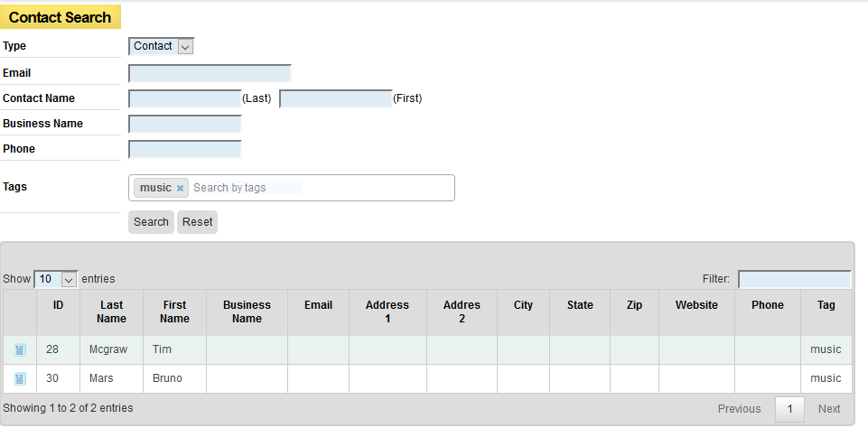Expand the Show entries dropdown
868x428 pixels.
(x=56, y=280)
